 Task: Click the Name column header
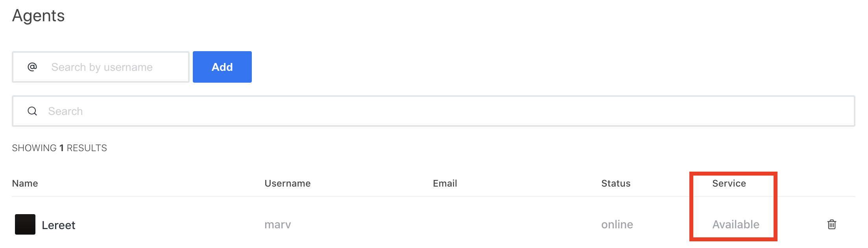tap(25, 183)
